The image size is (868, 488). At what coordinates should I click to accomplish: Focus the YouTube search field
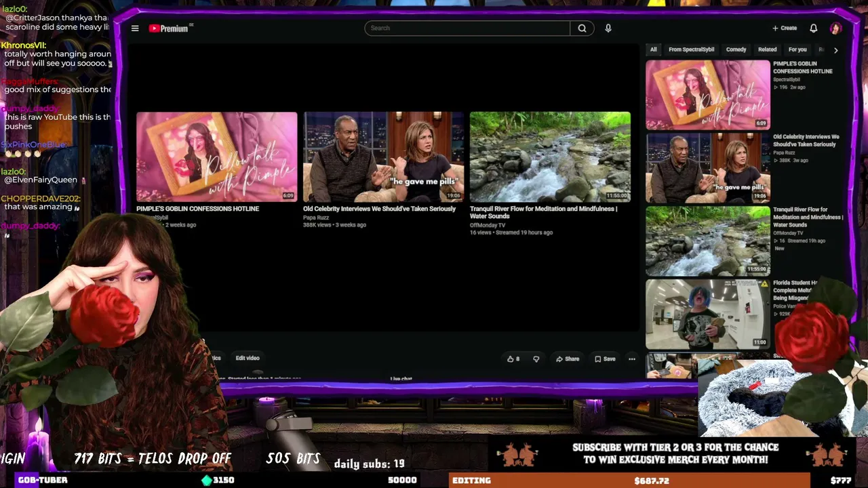click(x=467, y=28)
